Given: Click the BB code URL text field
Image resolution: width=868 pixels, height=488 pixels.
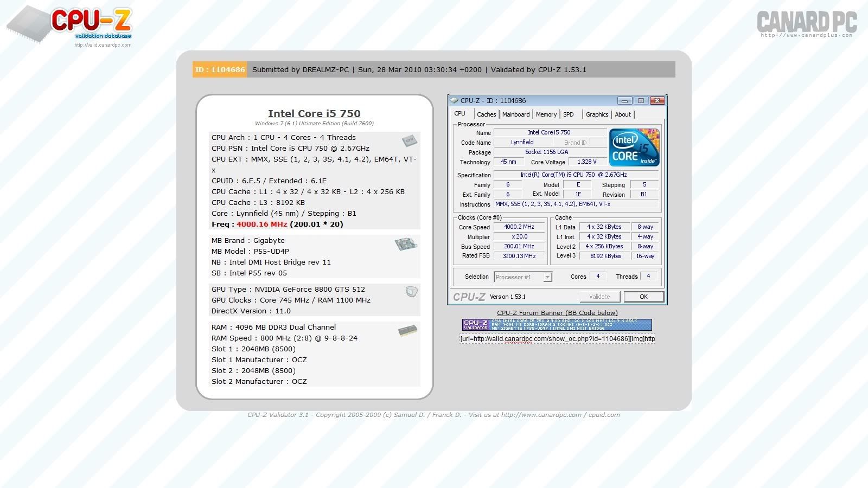Looking at the screenshot, I should click(557, 339).
